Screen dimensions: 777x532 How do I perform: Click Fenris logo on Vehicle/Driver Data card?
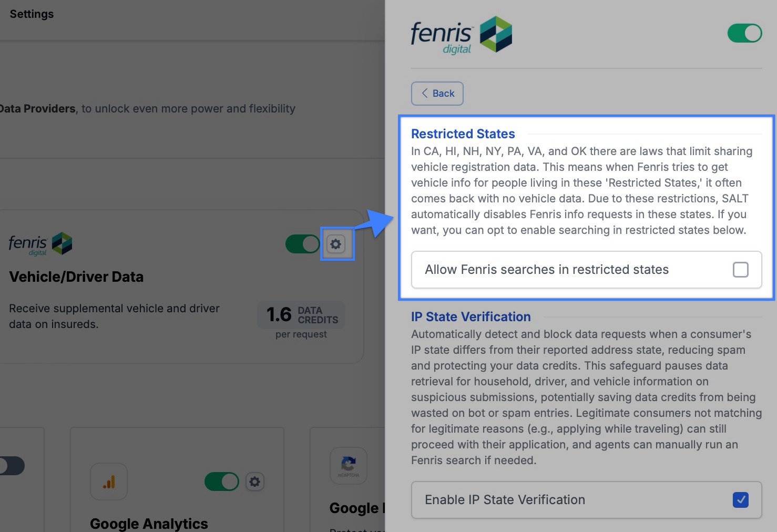coord(40,244)
